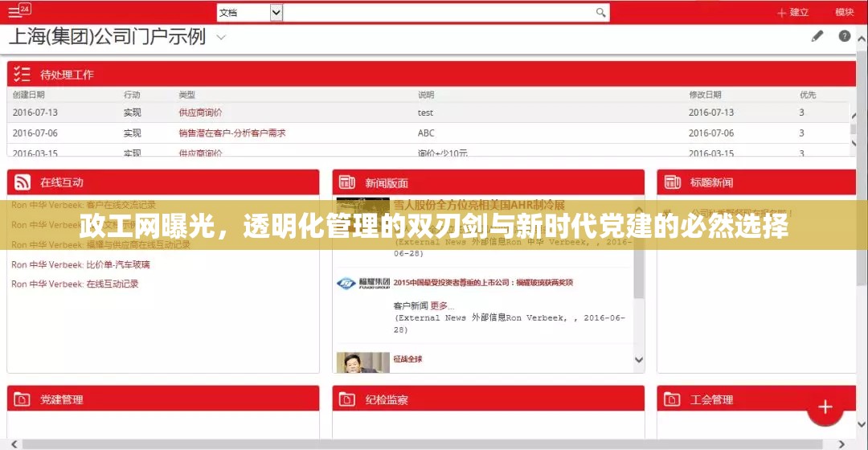
Task: Open the 供应商询价 task dated 2016-07-13
Action: (200, 112)
